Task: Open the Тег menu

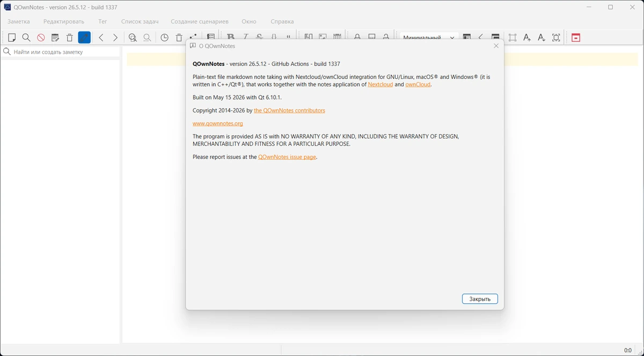Action: tap(103, 21)
